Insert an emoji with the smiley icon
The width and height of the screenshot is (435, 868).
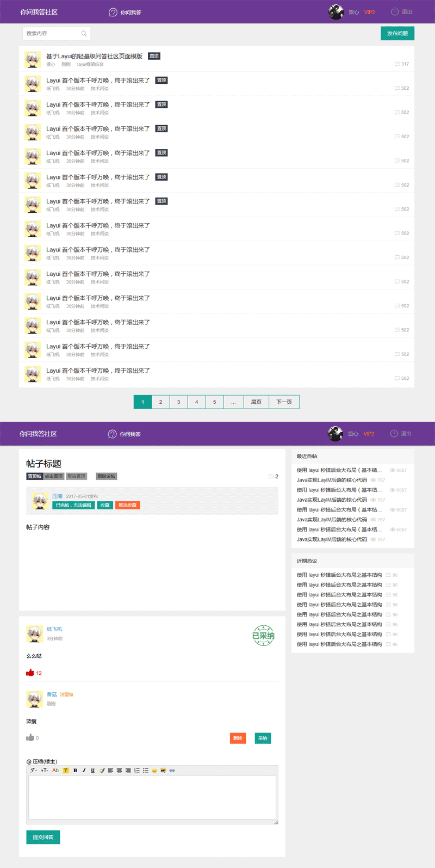point(154,771)
